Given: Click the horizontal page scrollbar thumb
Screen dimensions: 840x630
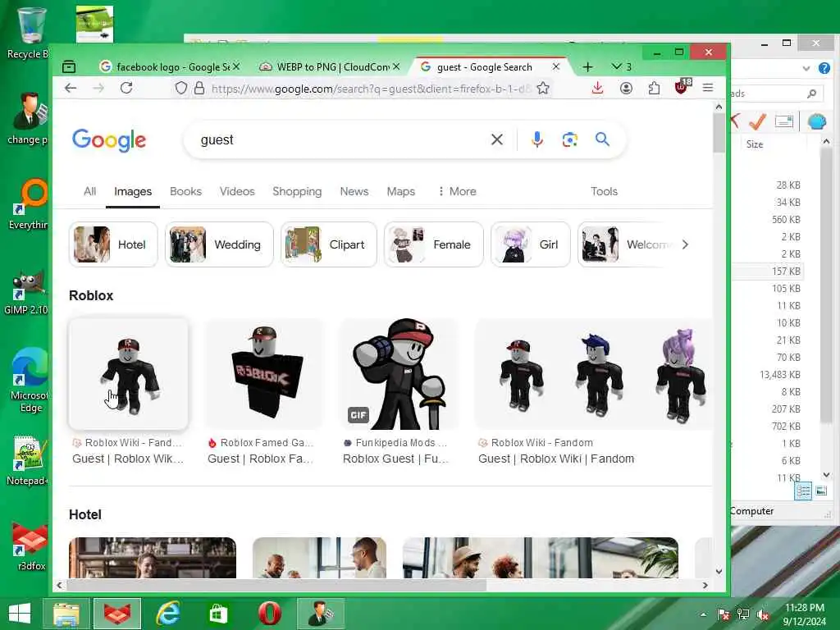Looking at the screenshot, I should (x=276, y=585).
